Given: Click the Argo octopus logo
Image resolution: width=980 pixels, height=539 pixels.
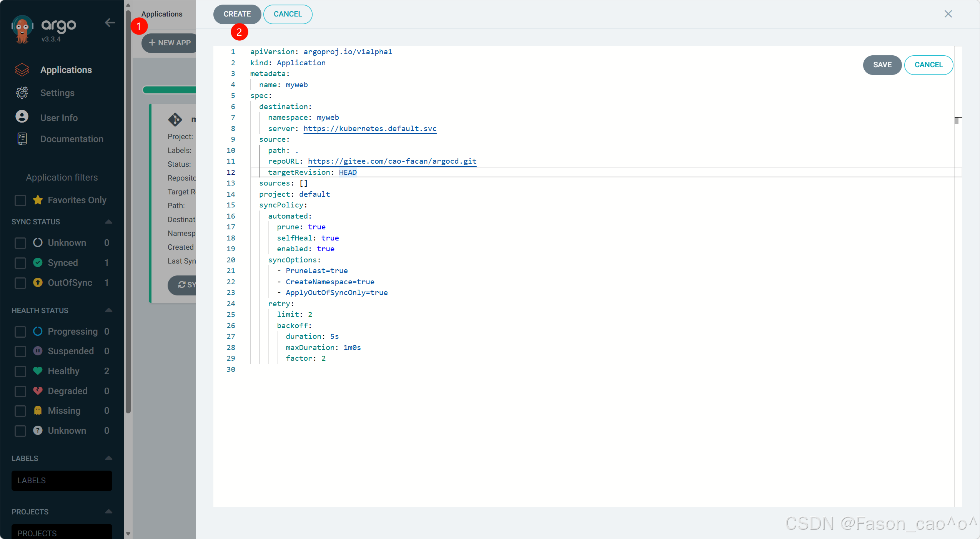Looking at the screenshot, I should tap(22, 29).
